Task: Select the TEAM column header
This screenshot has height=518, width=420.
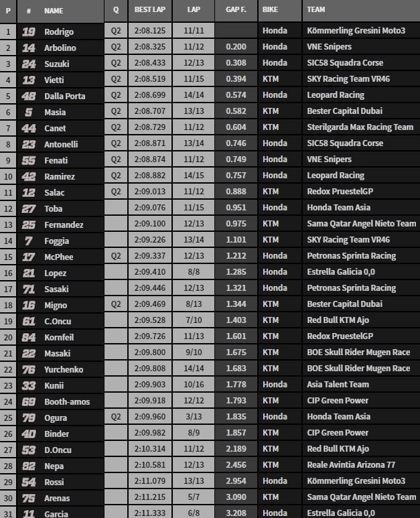Action: click(x=316, y=11)
